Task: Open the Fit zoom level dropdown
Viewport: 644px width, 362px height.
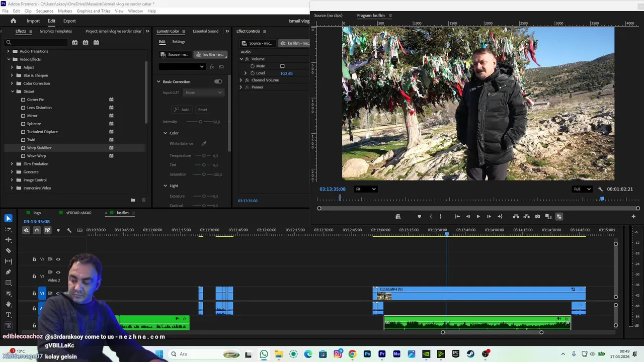Action: (x=365, y=189)
